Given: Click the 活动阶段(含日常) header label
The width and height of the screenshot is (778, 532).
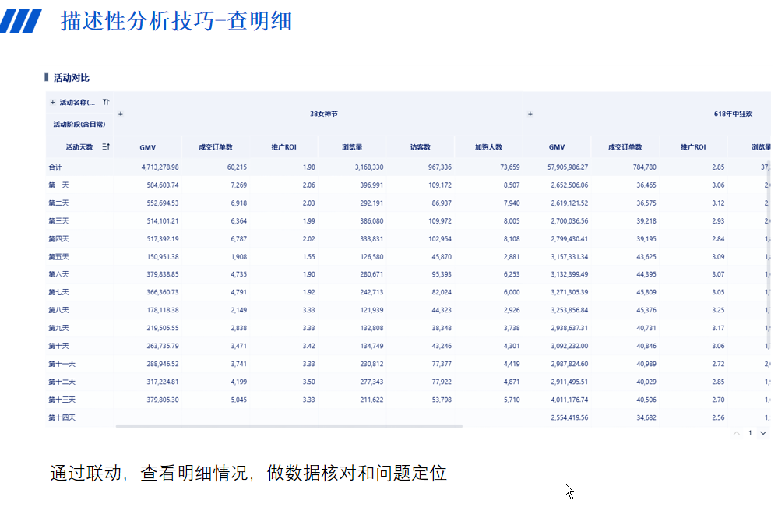Looking at the screenshot, I should click(79, 124).
